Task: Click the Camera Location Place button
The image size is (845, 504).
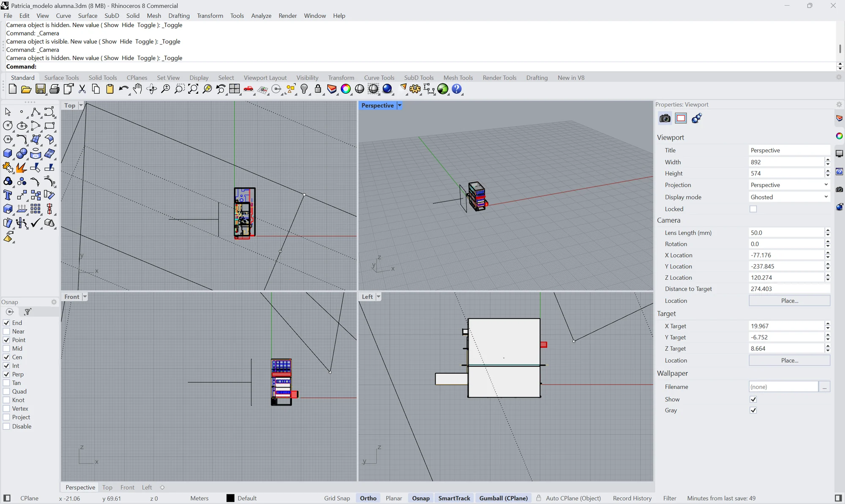Action: 789,301
